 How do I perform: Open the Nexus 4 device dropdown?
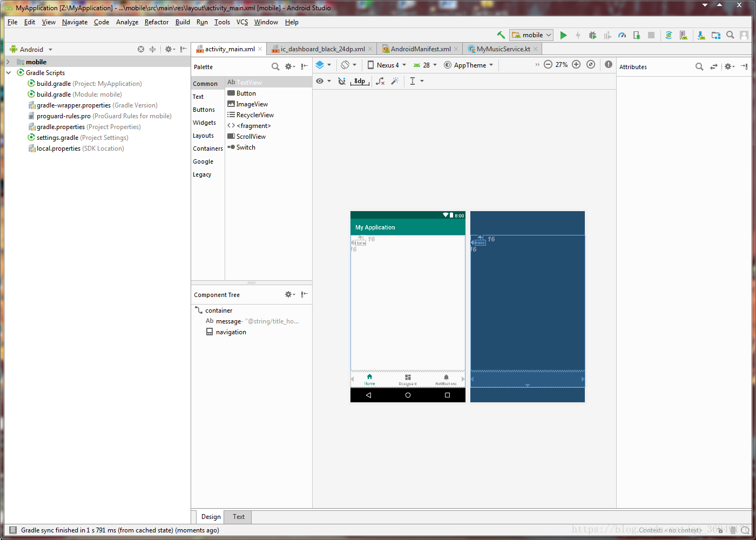click(387, 65)
